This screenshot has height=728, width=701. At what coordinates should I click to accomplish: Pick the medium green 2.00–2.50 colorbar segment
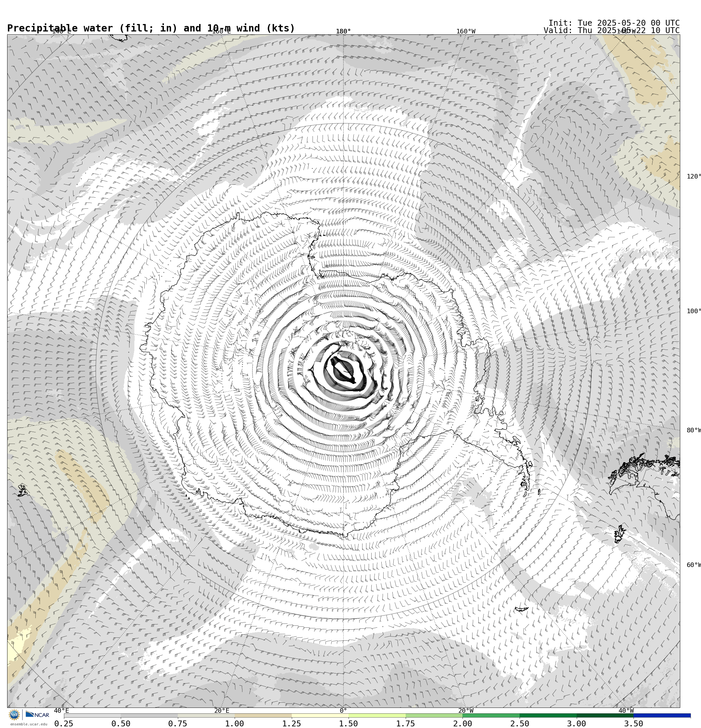click(491, 715)
